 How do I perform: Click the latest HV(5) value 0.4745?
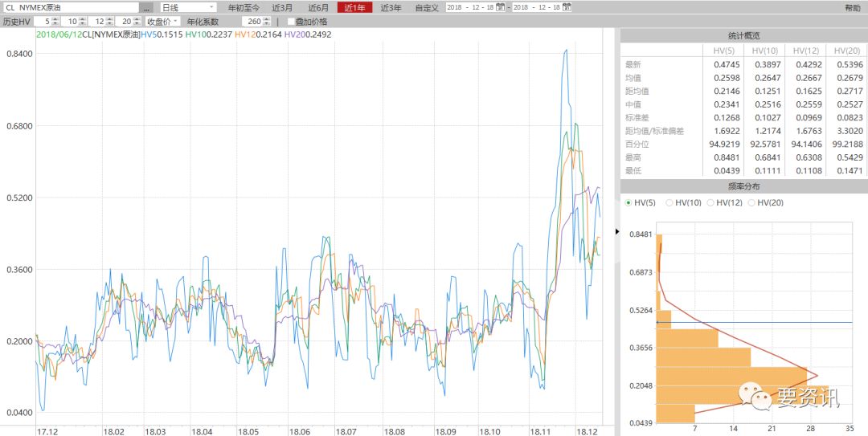(727, 65)
